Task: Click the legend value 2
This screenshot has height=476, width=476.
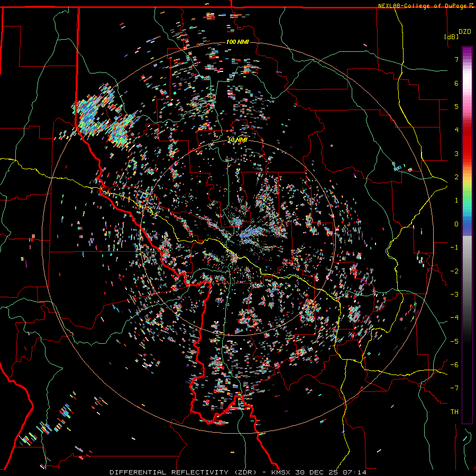Action: coord(456,177)
